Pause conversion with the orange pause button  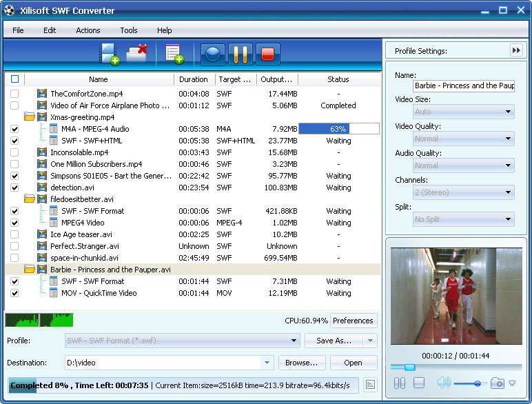coord(241,54)
